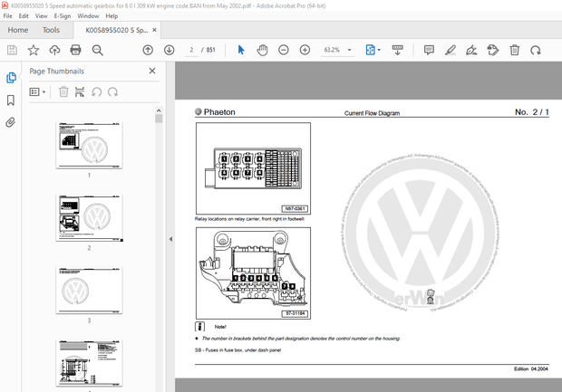This screenshot has width=562, height=392.
Task: Open the Help menu
Action: (x=111, y=16)
